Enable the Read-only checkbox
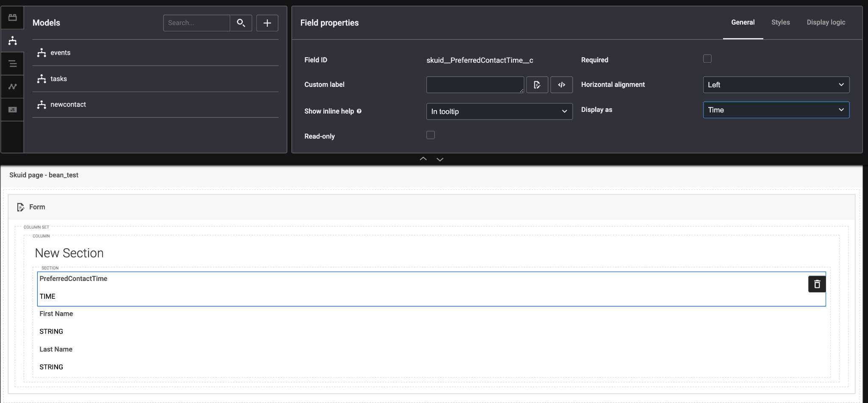 (430, 135)
